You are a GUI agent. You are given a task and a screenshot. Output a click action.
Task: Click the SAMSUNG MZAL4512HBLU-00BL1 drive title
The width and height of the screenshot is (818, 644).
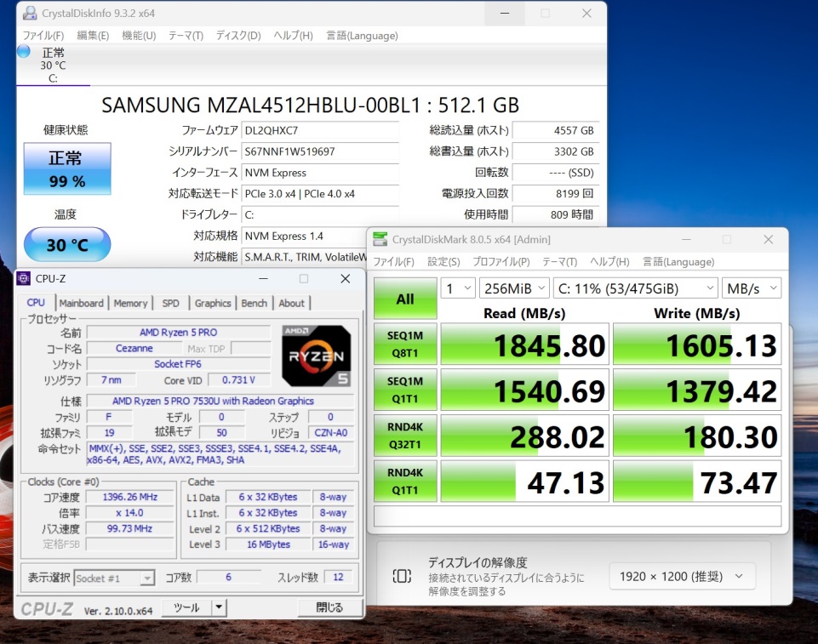(311, 105)
